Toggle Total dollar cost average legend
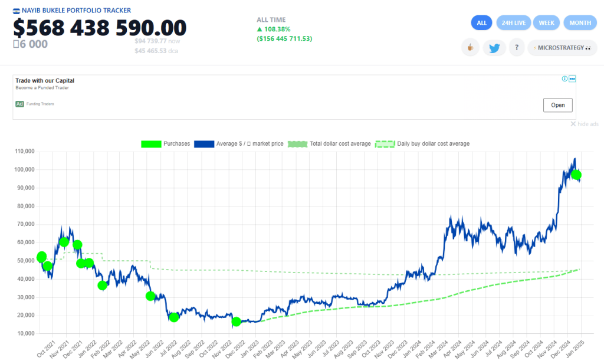Screen dimensions: 604x364 click(x=330, y=143)
